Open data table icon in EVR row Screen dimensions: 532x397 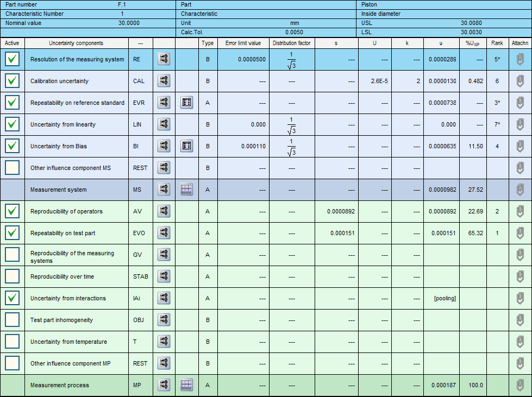[186, 103]
